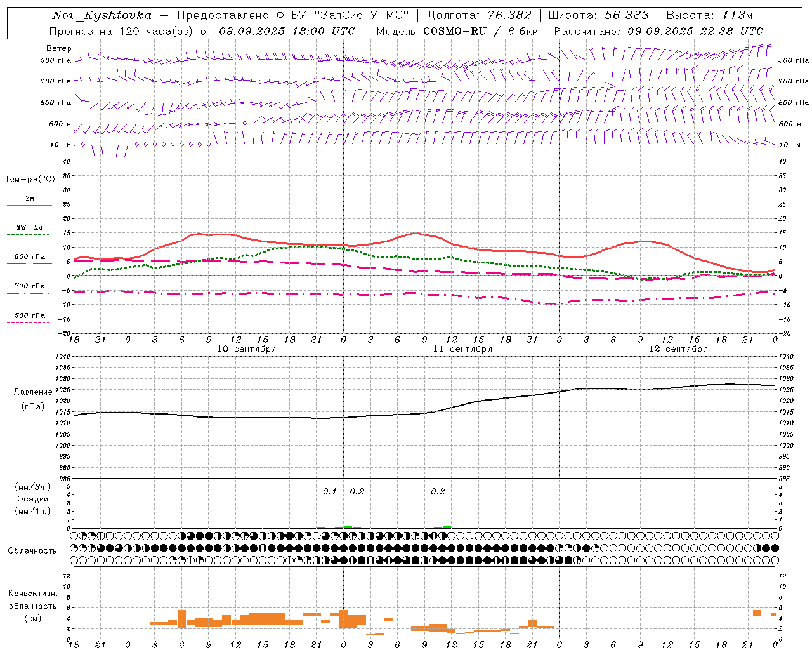
Task: Select the text Предоставлено ФГБУ "ЗапСиб УГМС"
Action: (x=293, y=15)
